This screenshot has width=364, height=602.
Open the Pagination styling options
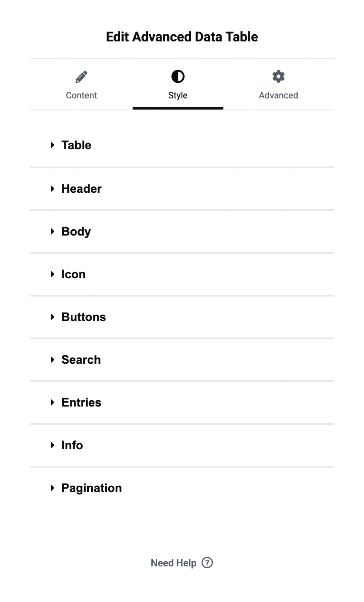(x=91, y=488)
